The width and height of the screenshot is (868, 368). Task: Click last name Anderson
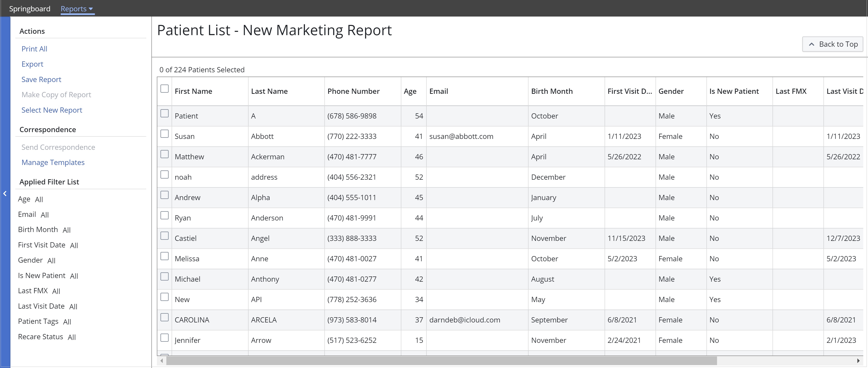[x=267, y=218]
